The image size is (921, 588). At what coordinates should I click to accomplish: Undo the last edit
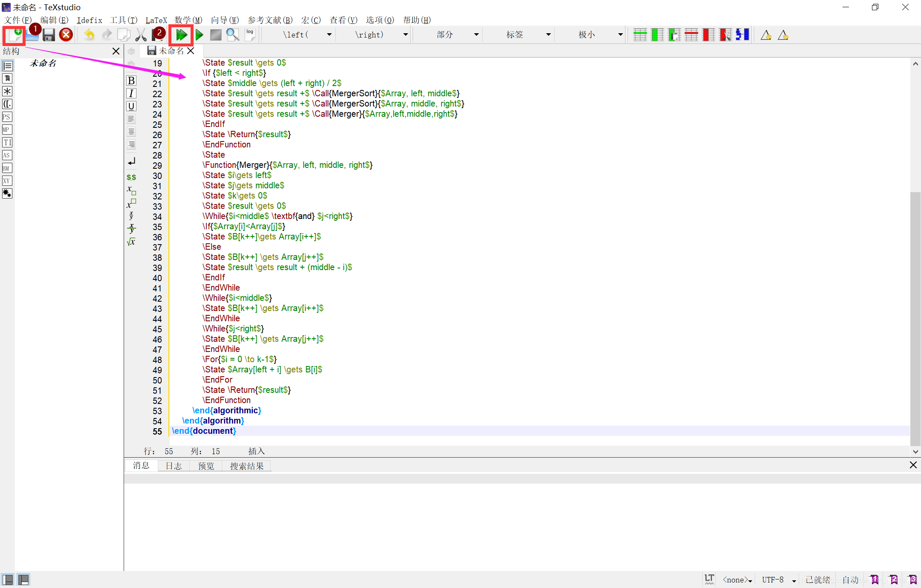click(89, 35)
